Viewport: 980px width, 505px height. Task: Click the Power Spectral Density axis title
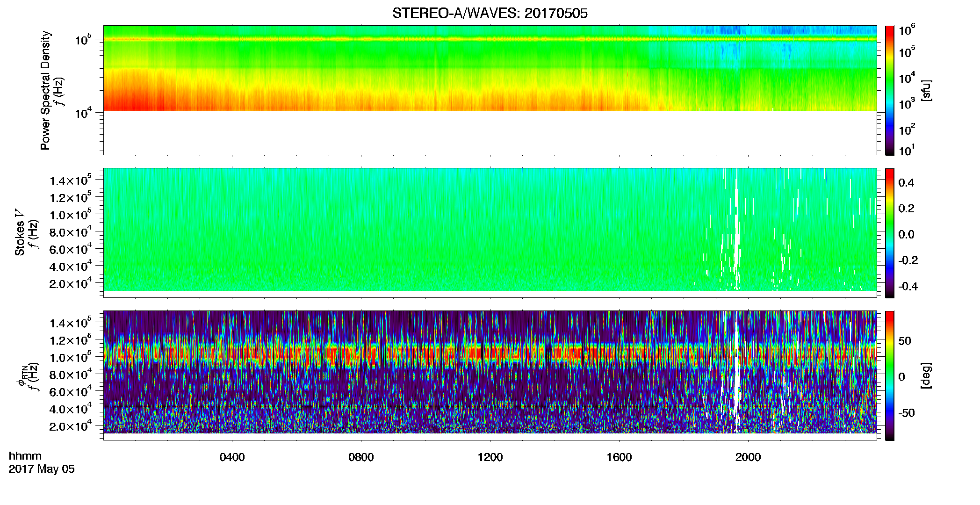(45, 90)
